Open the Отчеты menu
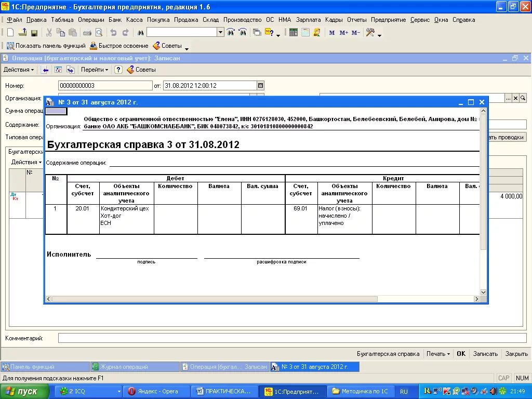 356,20
